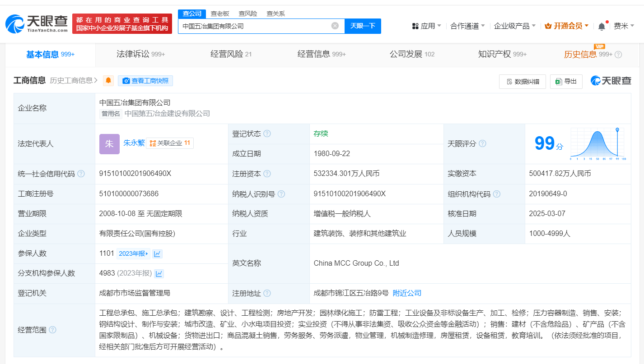
Task: Click the red promotional banner in header
Action: click(x=122, y=23)
